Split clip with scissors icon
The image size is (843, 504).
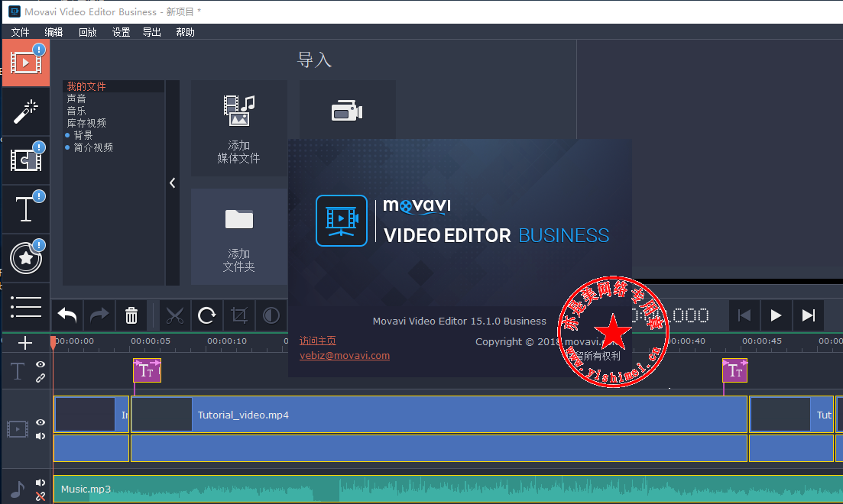click(175, 315)
